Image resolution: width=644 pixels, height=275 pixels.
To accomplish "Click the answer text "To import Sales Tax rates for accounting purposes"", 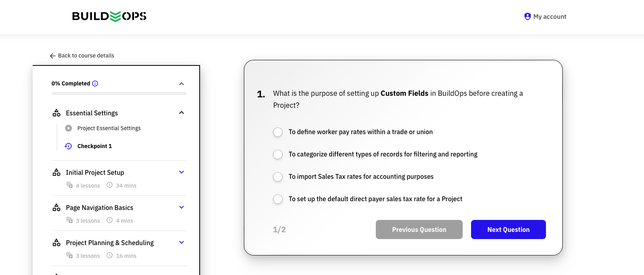I will click(x=361, y=176).
